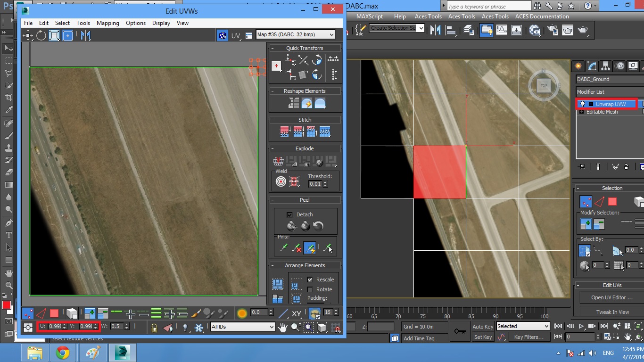Open the Map #35 texture dropdown
The height and width of the screenshot is (362, 644).
click(x=295, y=34)
